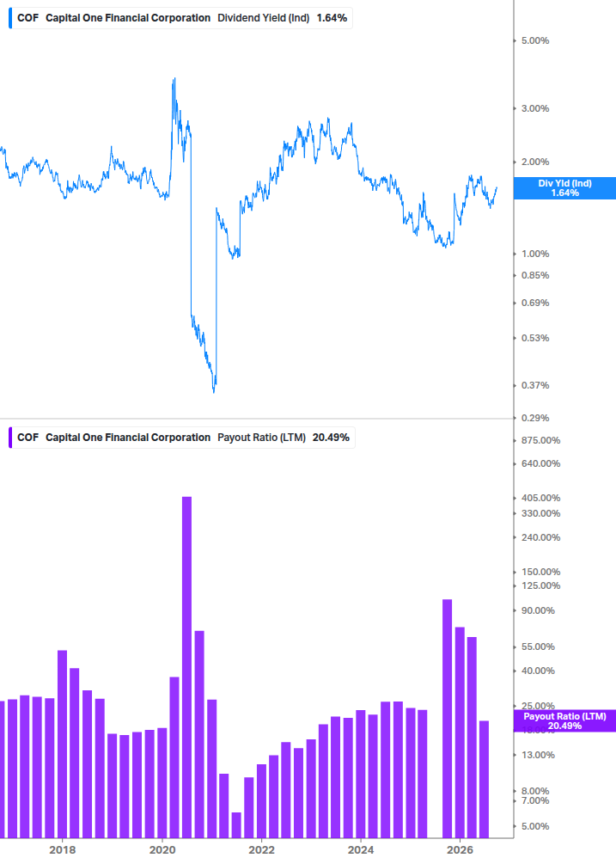
Task: Click the 405.00% tick on the payout ratio axis
Action: click(x=540, y=498)
